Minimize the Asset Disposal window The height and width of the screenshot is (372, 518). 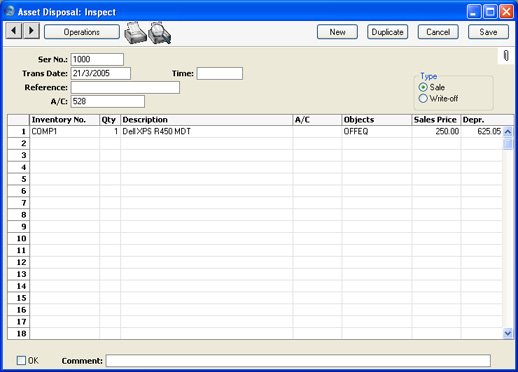pos(474,12)
